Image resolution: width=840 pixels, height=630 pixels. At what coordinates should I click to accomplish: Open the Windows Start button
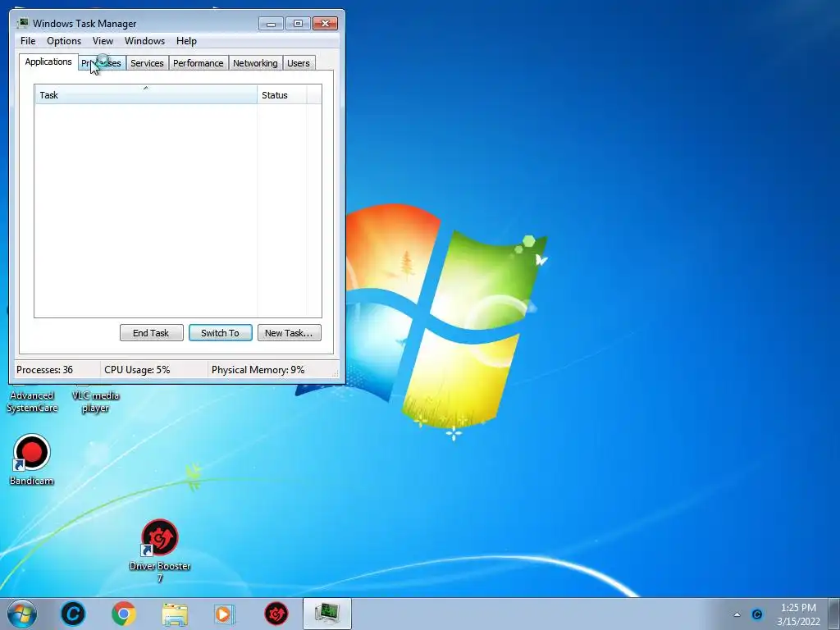pos(22,614)
